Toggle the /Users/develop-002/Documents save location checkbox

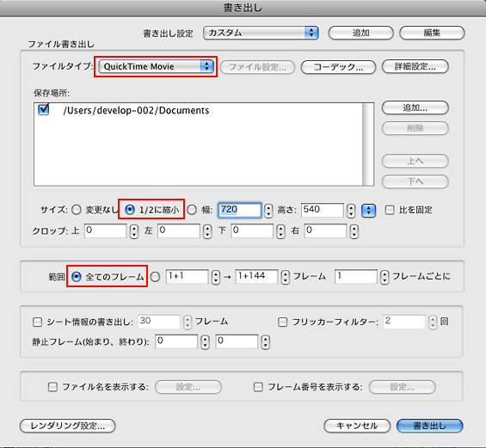point(43,109)
